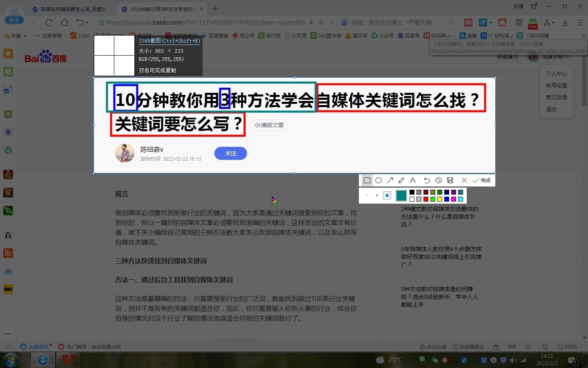This screenshot has width=588, height=368.
Task: Click 完成 to finish the screenshot
Action: point(482,180)
